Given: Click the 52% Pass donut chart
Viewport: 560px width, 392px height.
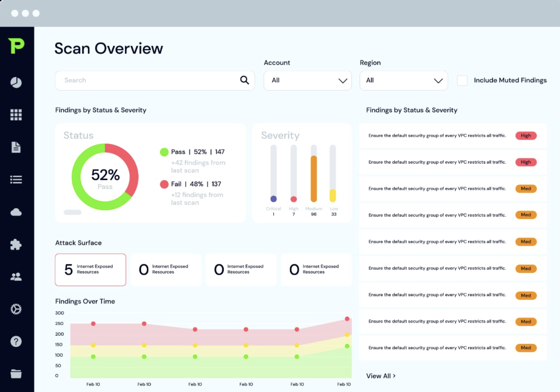Looking at the screenshot, I should (x=105, y=176).
